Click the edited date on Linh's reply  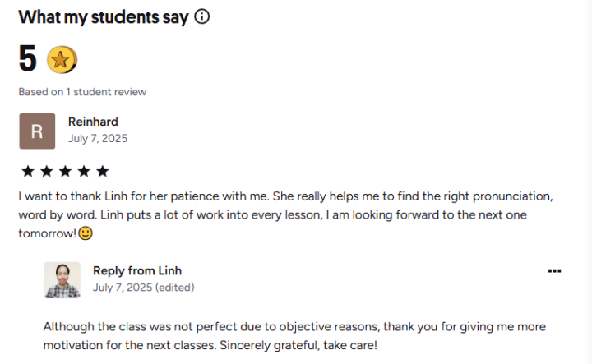click(143, 288)
